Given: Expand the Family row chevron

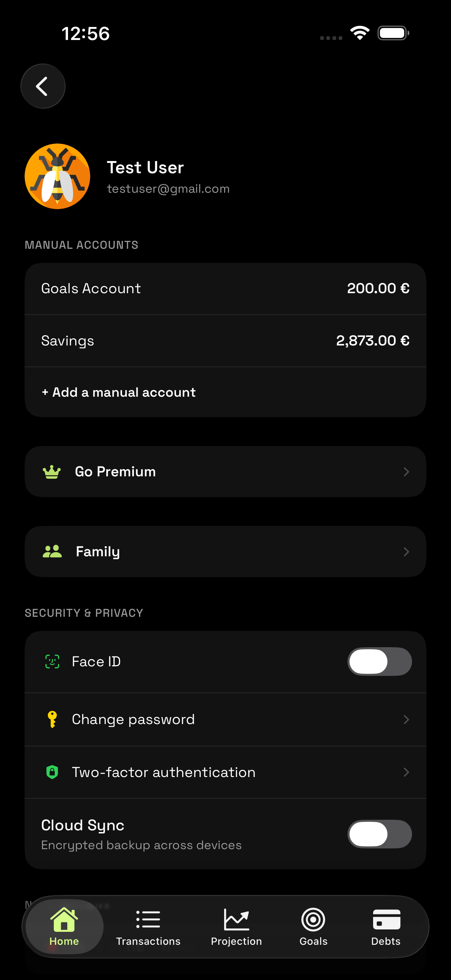Looking at the screenshot, I should pyautogui.click(x=406, y=552).
